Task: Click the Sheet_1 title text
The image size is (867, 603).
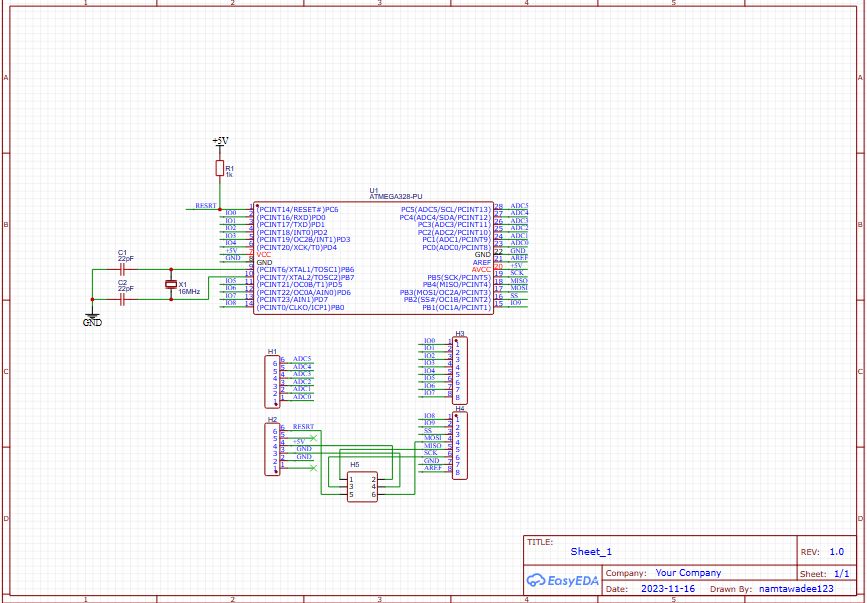Action: tap(591, 551)
